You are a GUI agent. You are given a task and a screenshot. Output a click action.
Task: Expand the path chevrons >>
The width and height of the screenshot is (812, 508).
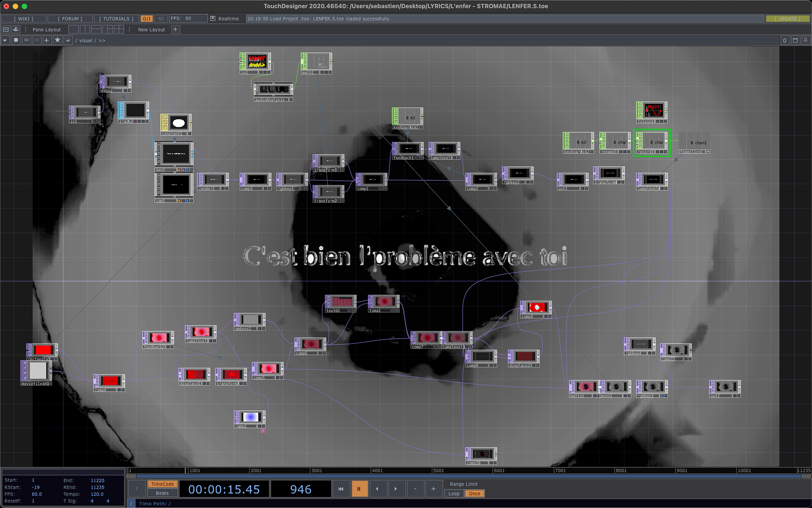[x=102, y=41]
